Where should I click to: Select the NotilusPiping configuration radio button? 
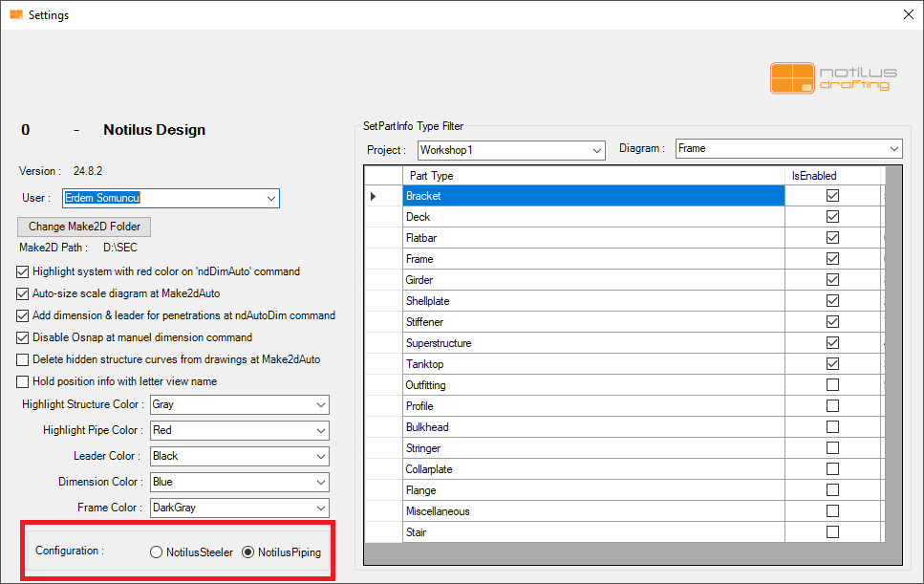(248, 552)
